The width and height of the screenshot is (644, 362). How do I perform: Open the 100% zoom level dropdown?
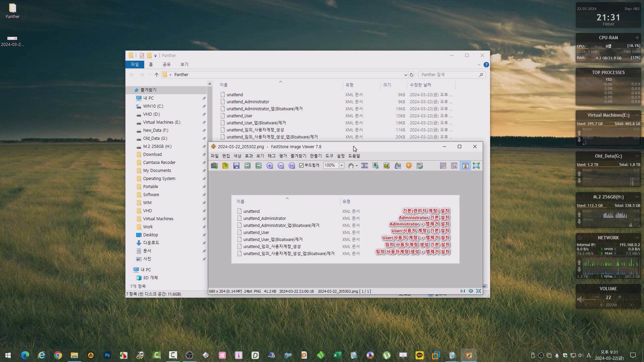click(341, 165)
